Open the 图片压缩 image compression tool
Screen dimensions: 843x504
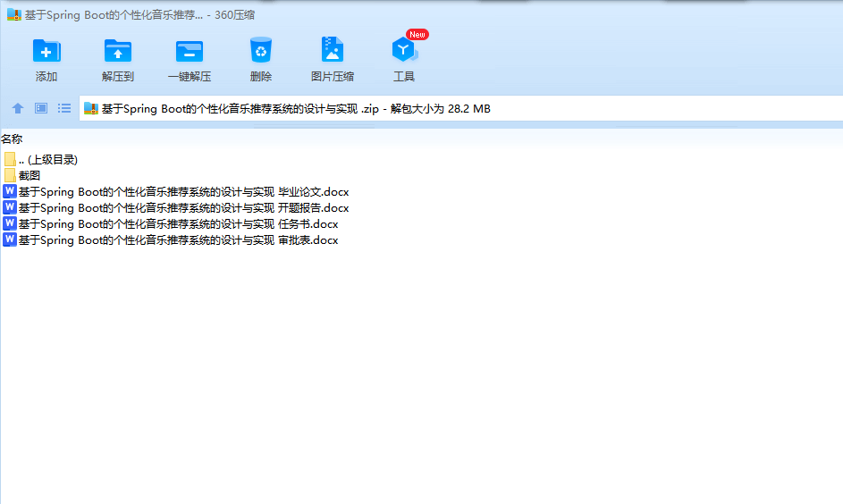333,49
